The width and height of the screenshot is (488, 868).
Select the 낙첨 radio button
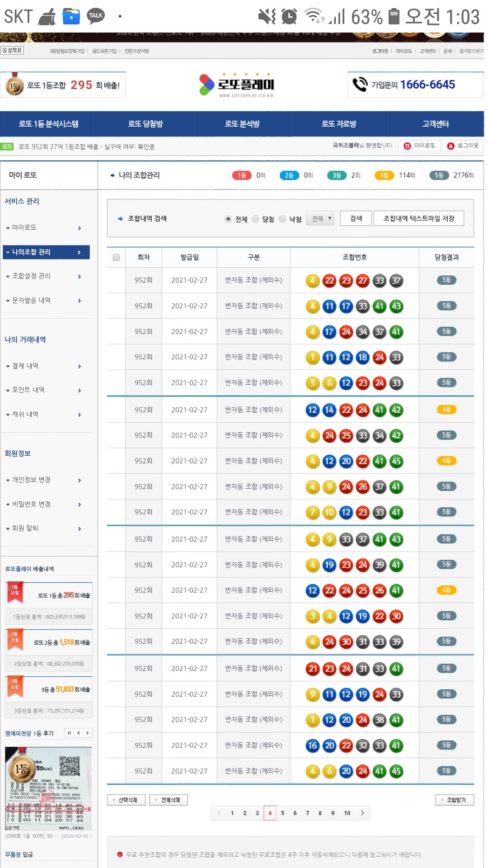click(x=283, y=219)
